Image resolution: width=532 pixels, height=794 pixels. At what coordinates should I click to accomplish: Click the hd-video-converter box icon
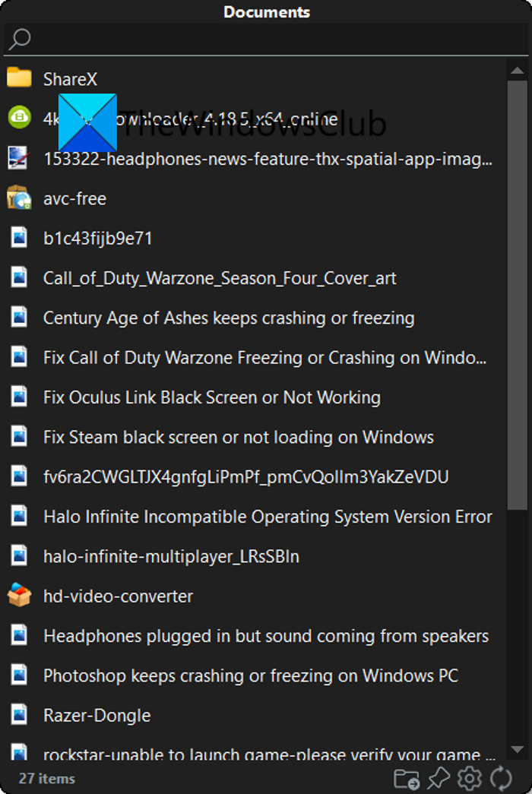click(19, 595)
